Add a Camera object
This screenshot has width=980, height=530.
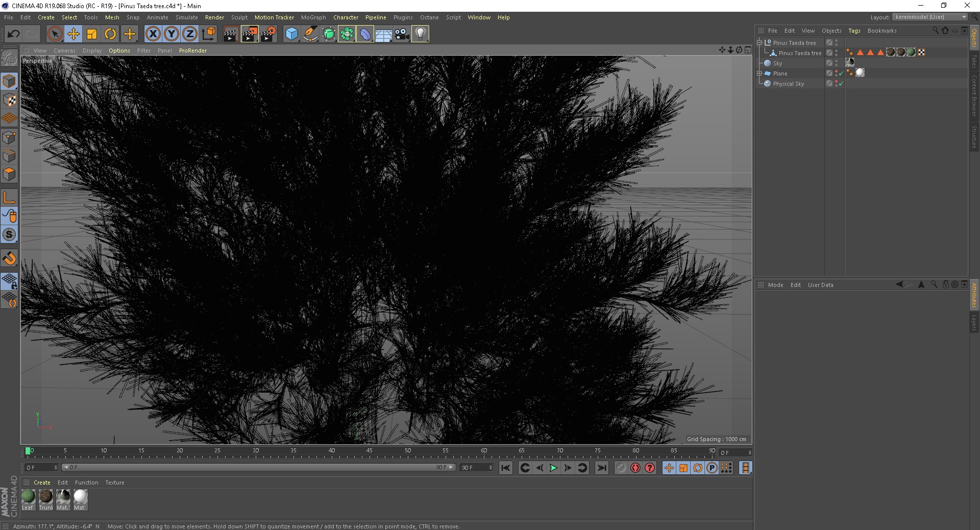point(402,34)
